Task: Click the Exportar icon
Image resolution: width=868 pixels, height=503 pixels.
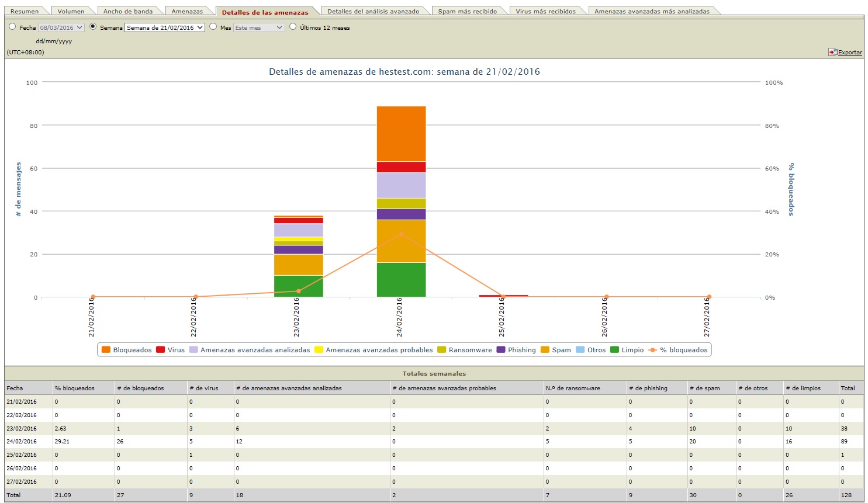Action: point(832,52)
